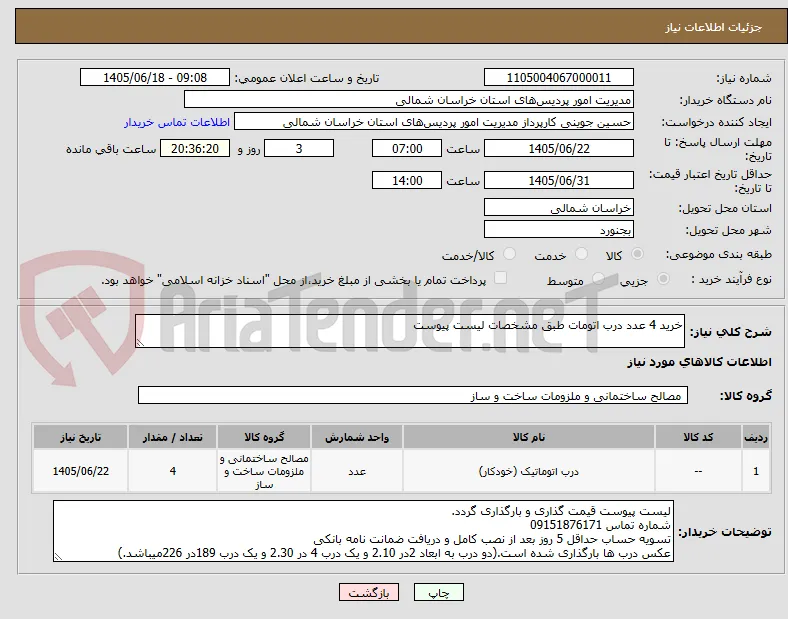The image size is (788, 619).
Task: Click the توضیحات خریدار label
Action: tap(725, 532)
